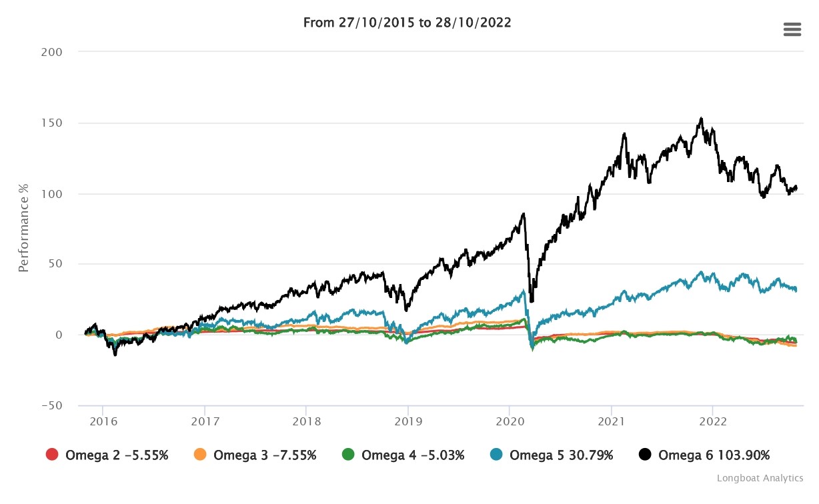This screenshot has width=819, height=504.
Task: Click the chart date range title
Action: 407,22
